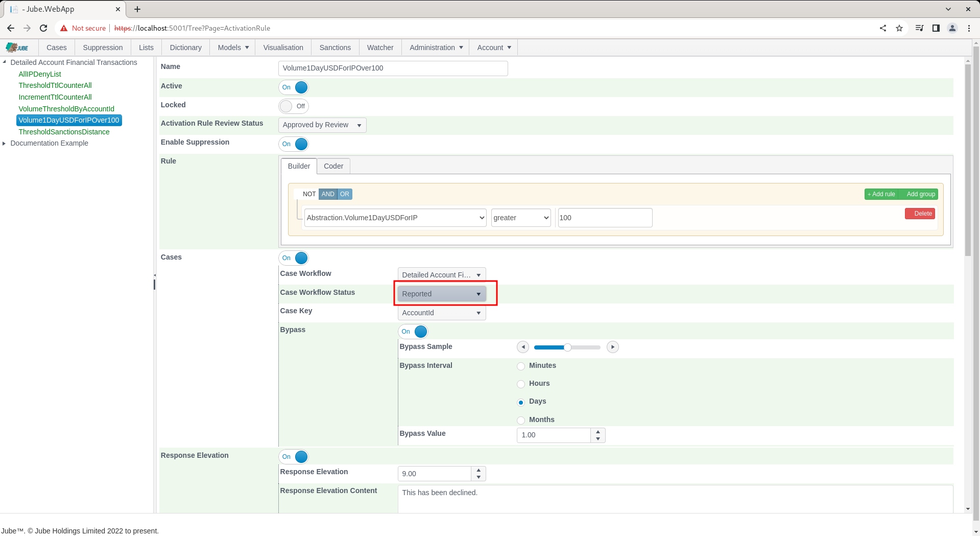980x536 pixels.
Task: Toggle browser side panel icon
Action: pyautogui.click(x=936, y=28)
